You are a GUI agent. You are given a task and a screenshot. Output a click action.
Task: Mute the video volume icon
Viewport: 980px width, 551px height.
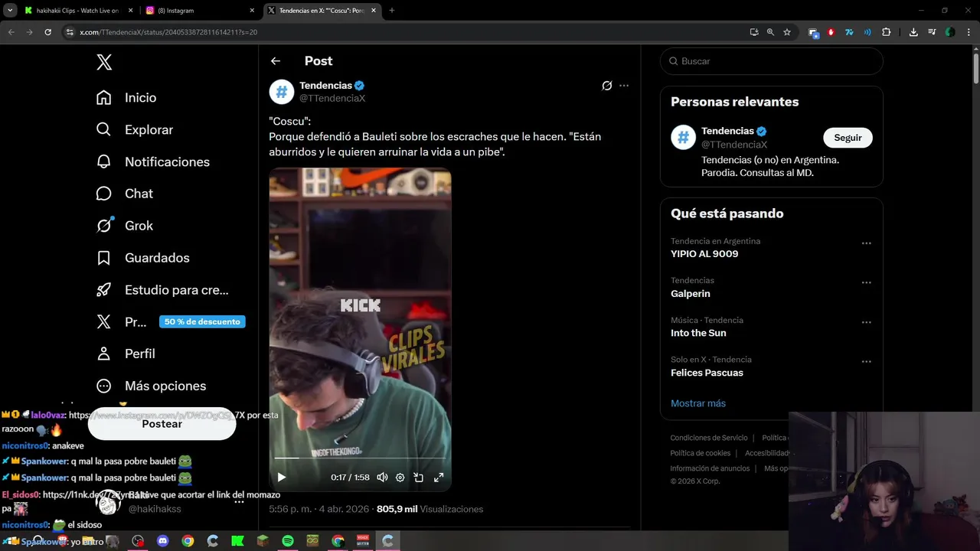(382, 478)
